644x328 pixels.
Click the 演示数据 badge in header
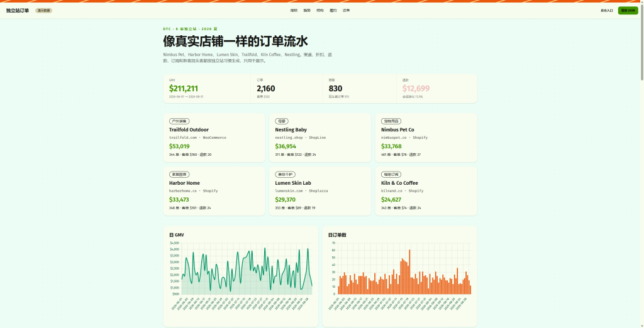[x=43, y=10]
